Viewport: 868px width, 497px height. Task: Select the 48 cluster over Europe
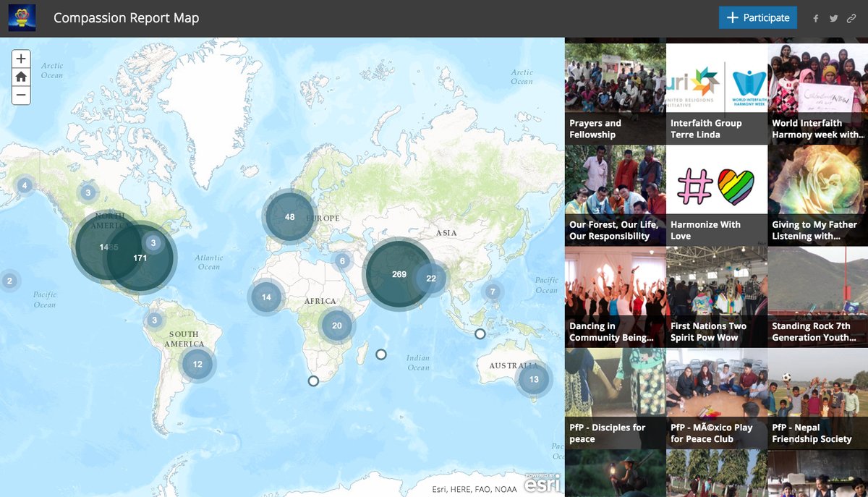tap(289, 217)
